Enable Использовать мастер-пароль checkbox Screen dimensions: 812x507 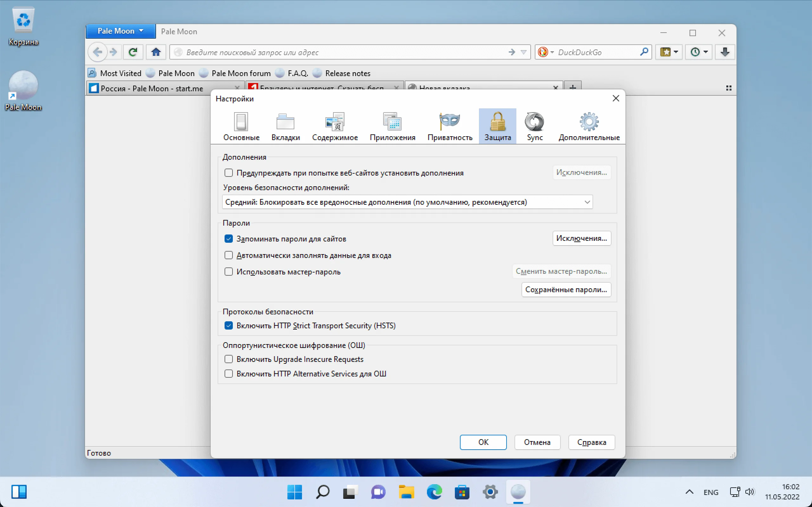(228, 272)
